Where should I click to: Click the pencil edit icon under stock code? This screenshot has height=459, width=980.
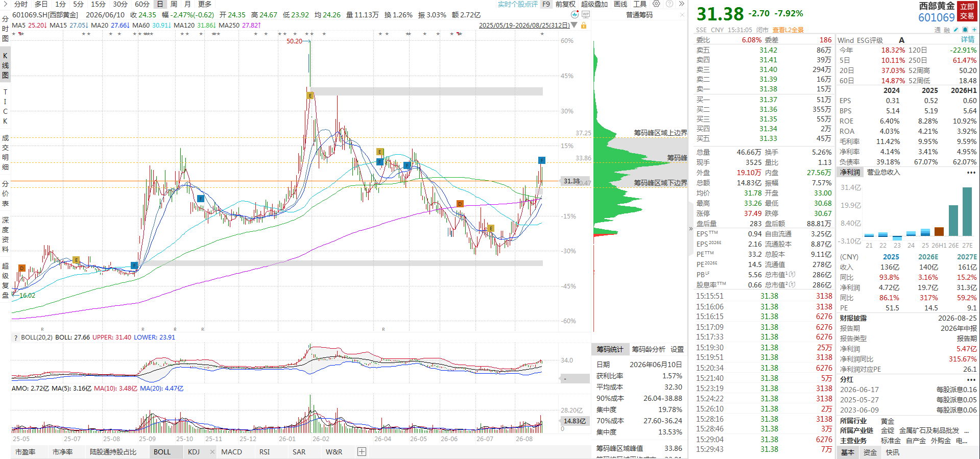pos(956,30)
